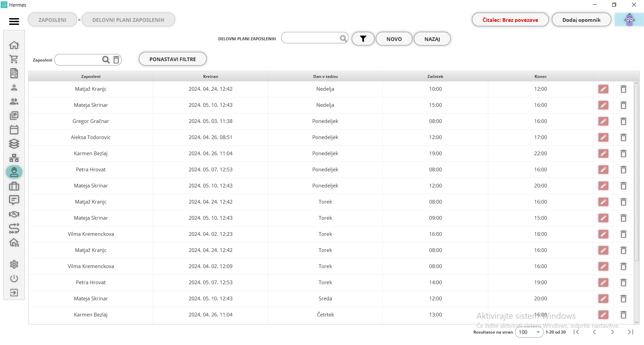Click scrollbar down arrow
Image resolution: width=644 pixels, height=345 pixels.
[637, 322]
